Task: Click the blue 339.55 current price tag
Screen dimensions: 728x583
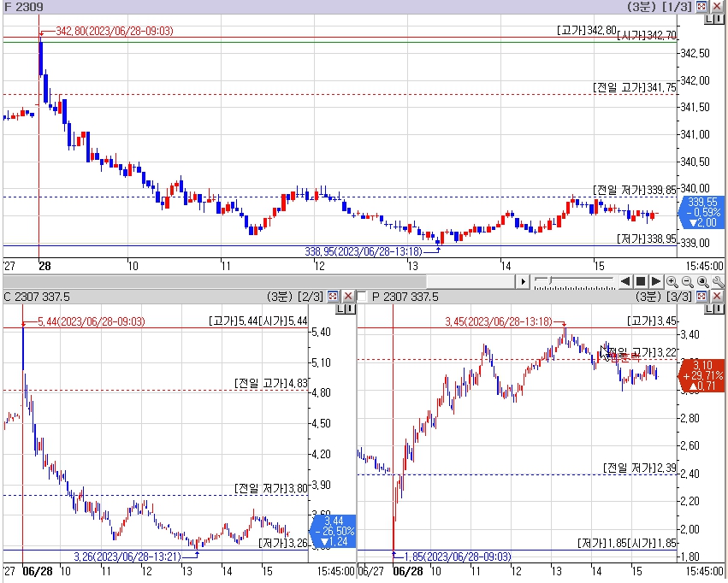Action: [x=702, y=212]
